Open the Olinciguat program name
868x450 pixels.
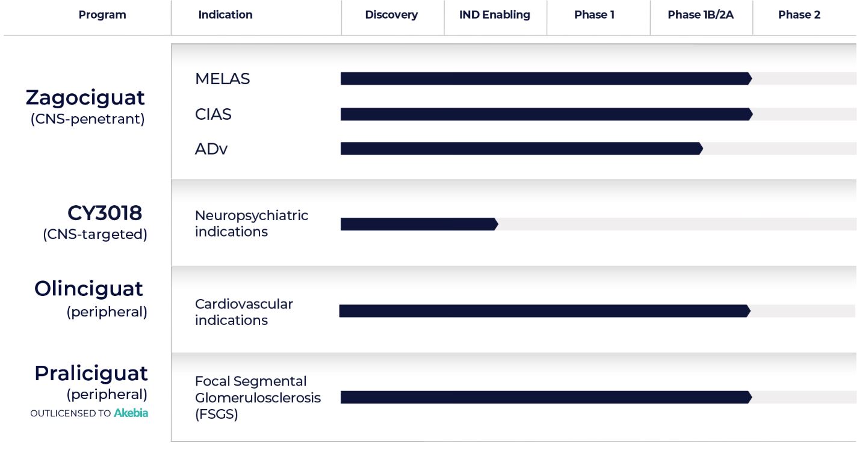click(x=88, y=289)
